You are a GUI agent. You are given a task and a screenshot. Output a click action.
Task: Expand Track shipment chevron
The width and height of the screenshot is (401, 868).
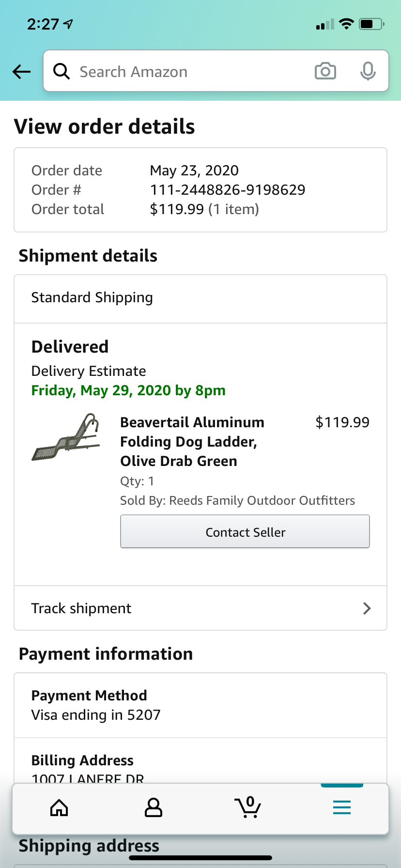point(367,608)
